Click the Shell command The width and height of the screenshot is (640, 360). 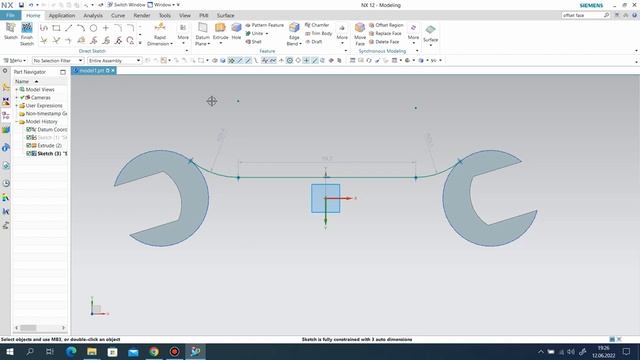[x=253, y=42]
